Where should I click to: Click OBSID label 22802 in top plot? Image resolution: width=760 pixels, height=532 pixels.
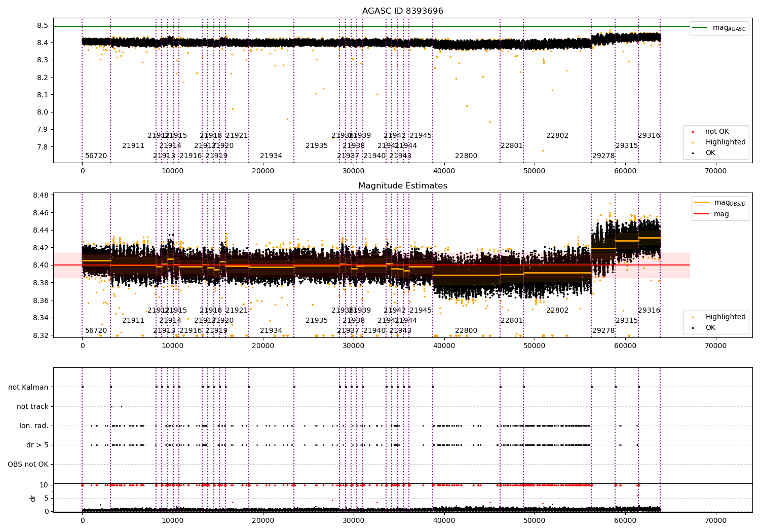tap(557, 135)
